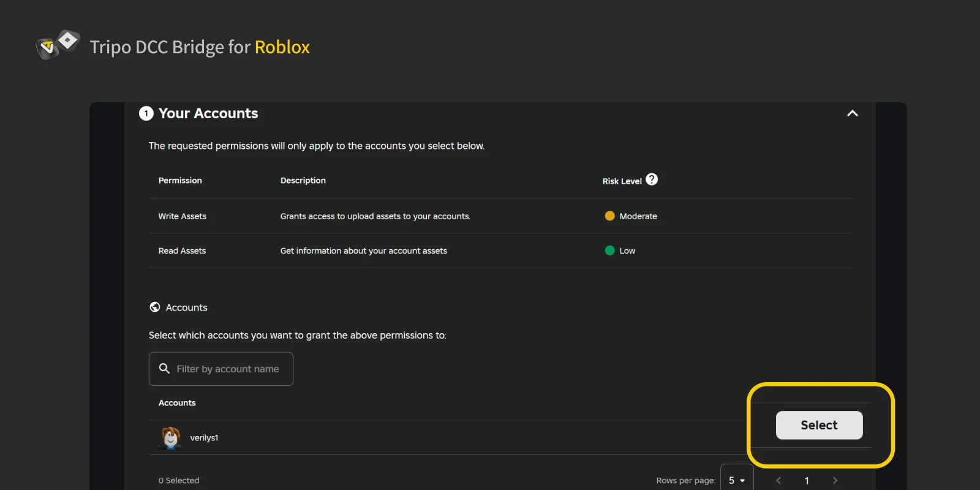Click the Accounts table column header
Screen dimensions: 980x490
[x=177, y=403]
